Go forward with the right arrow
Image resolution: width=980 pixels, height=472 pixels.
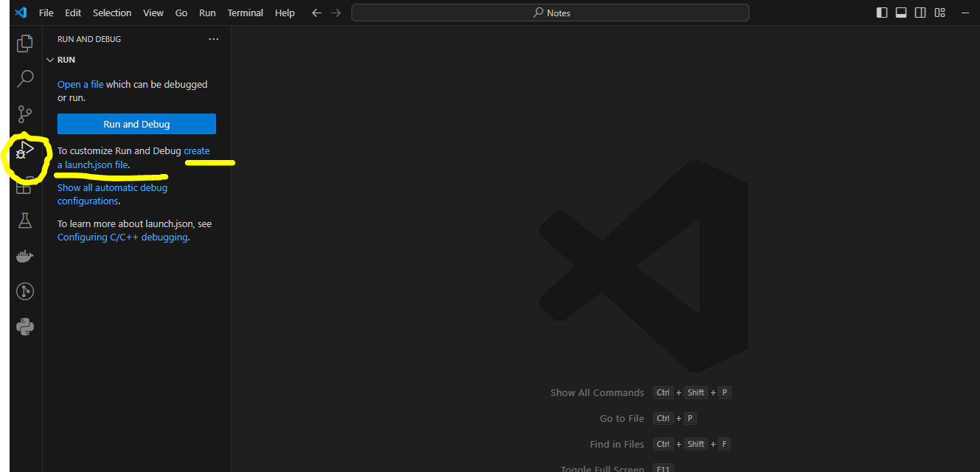(x=336, y=13)
